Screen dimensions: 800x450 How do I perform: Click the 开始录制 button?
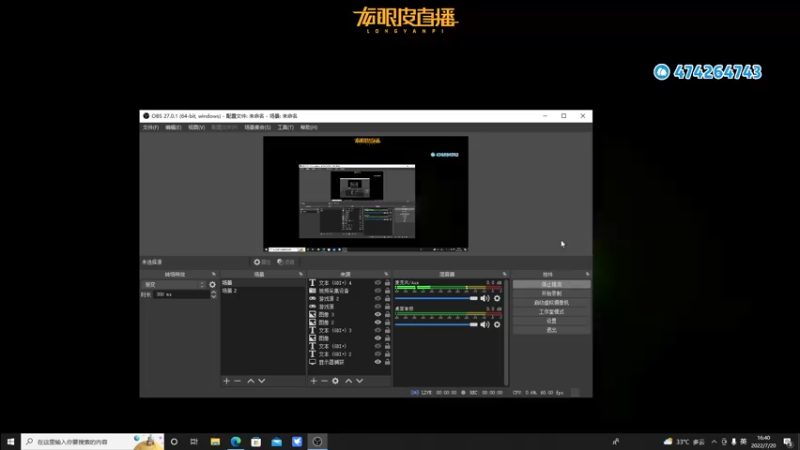click(552, 293)
